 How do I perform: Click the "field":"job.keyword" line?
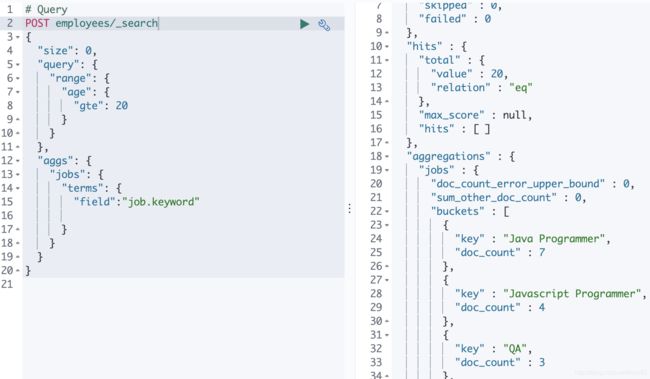pyautogui.click(x=137, y=202)
